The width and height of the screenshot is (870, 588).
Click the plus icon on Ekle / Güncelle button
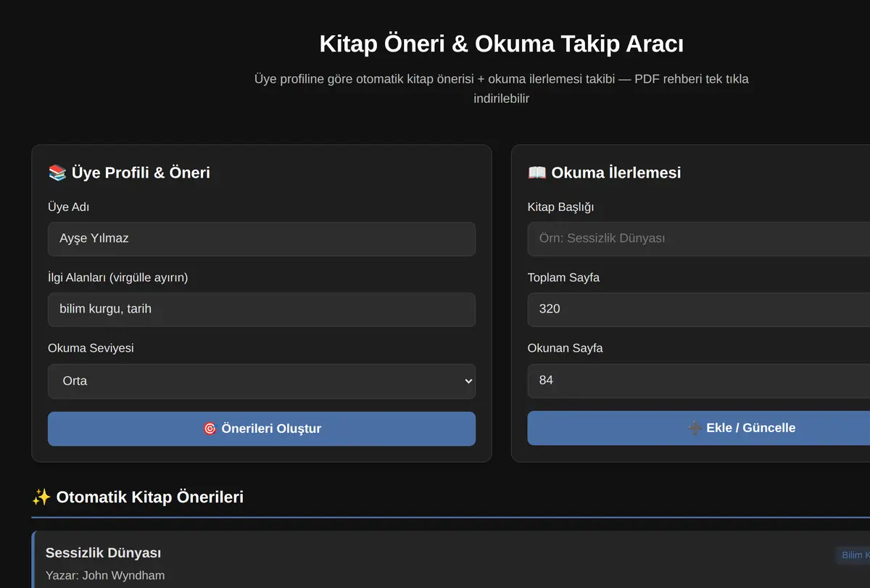click(695, 428)
